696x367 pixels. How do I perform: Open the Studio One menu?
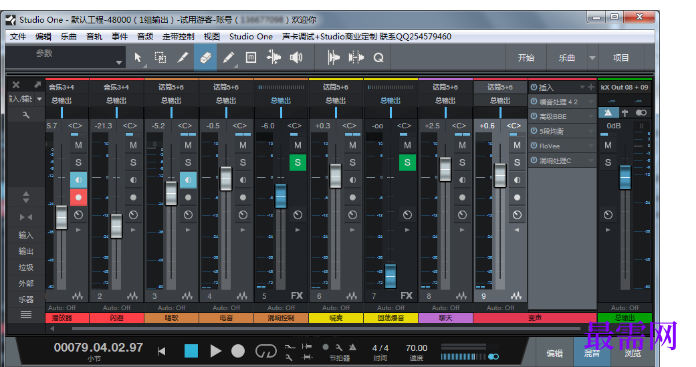click(x=251, y=36)
